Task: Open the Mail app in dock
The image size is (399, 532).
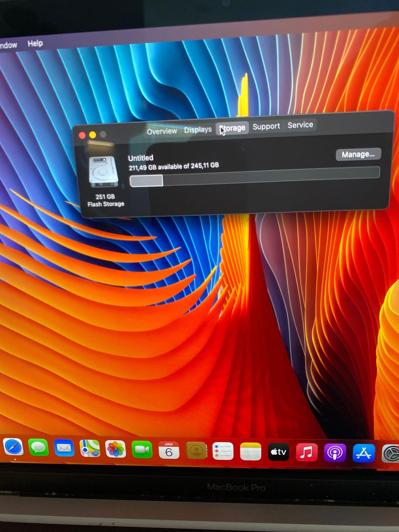Action: (64, 448)
